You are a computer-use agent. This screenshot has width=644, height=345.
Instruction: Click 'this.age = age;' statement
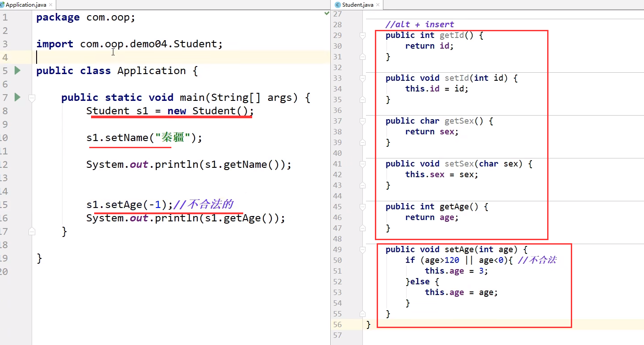tap(461, 292)
